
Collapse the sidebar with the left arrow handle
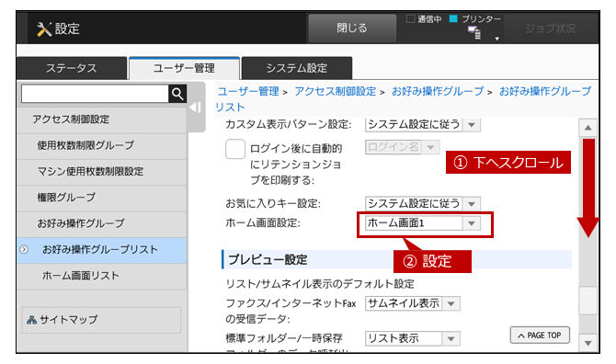point(196,108)
